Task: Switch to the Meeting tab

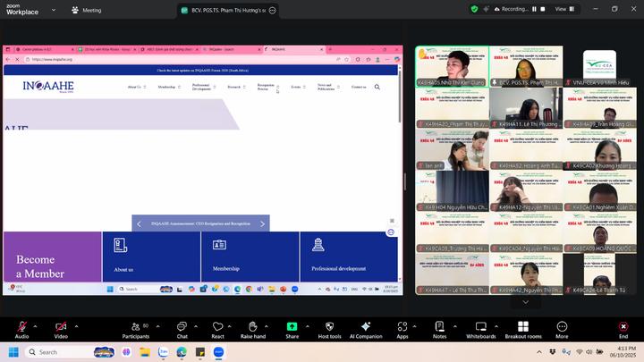Action: click(87, 10)
